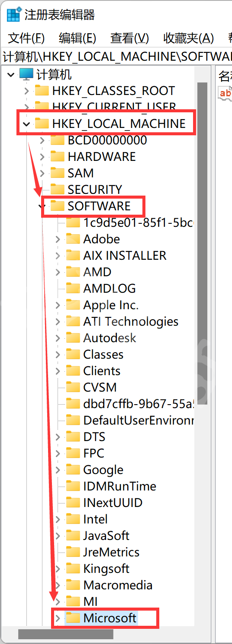This screenshot has width=232, height=644.
Task: Collapse the HKEY_LOCAL_MACHINE branch
Action: 26,124
